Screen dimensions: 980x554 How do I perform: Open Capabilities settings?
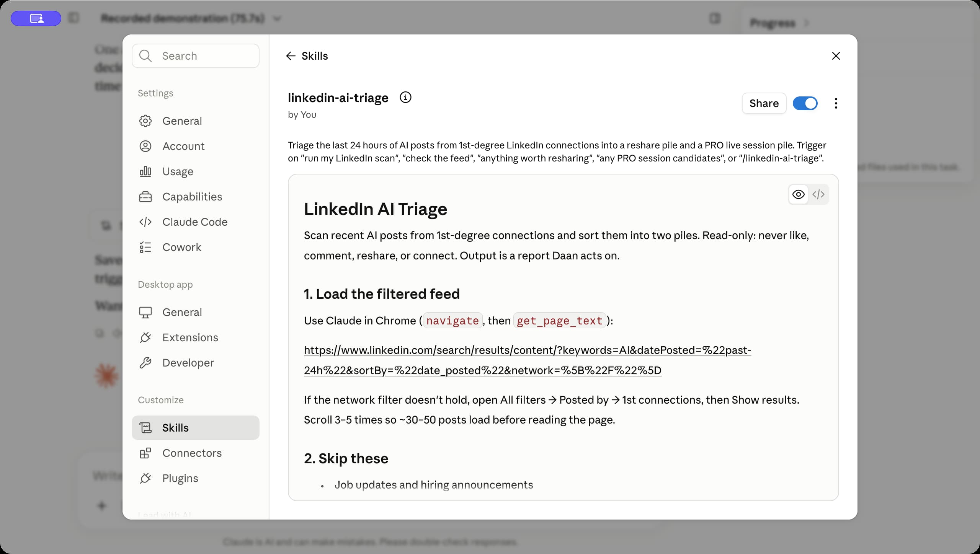tap(196, 197)
